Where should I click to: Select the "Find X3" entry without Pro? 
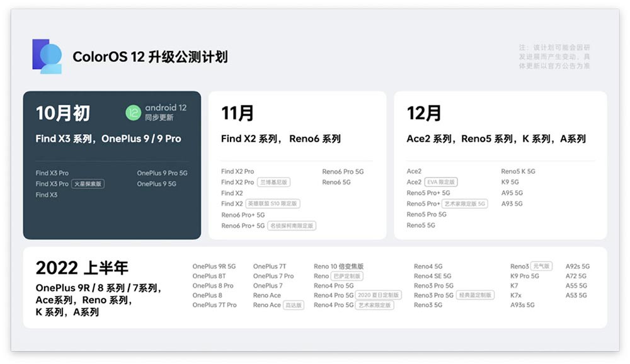click(46, 195)
